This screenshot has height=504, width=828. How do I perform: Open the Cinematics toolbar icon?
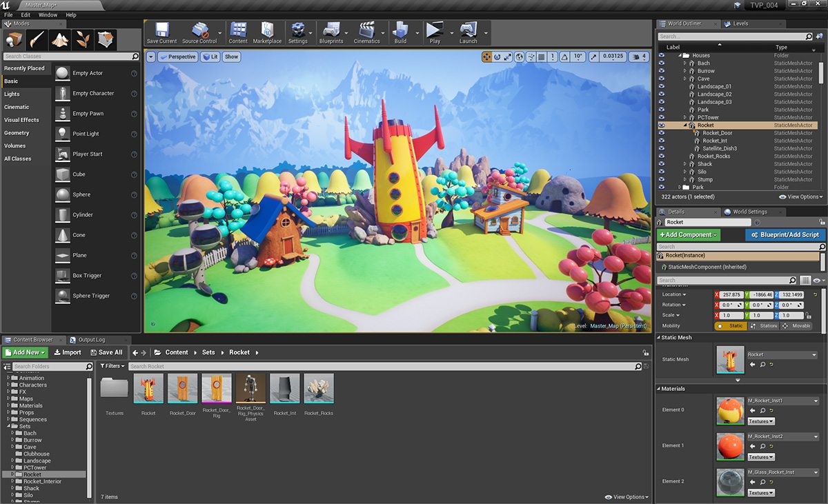pyautogui.click(x=366, y=32)
